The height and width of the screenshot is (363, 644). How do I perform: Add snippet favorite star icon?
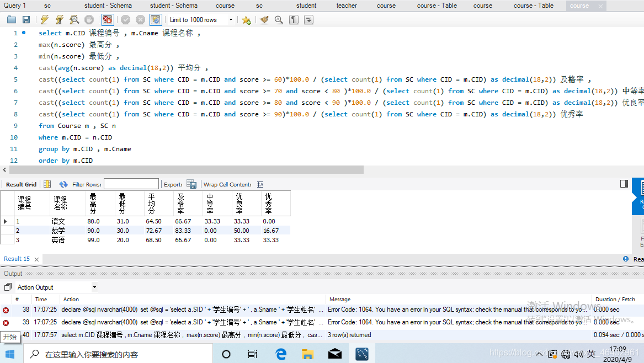[247, 20]
